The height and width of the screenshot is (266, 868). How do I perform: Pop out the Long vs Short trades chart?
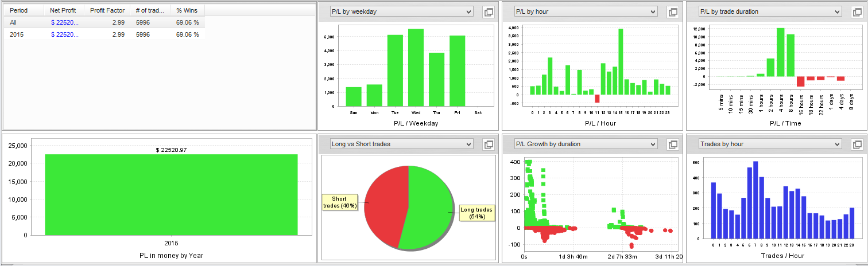(x=488, y=144)
